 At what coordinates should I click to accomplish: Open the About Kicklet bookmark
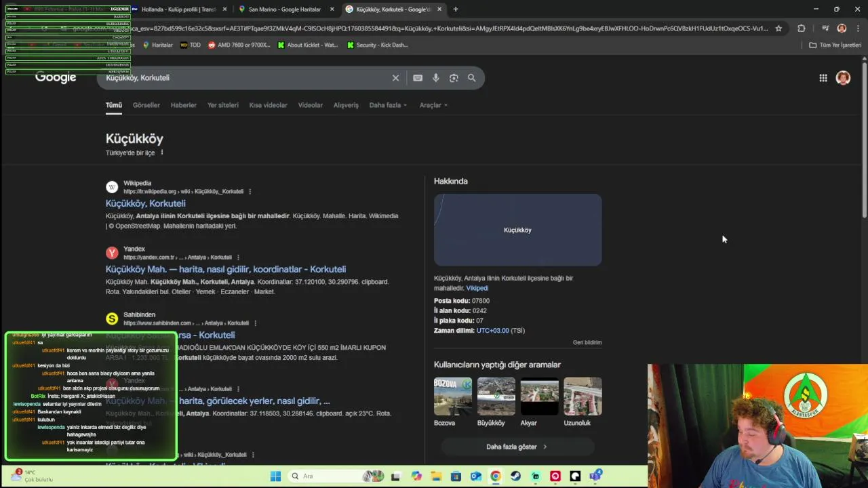[308, 45]
